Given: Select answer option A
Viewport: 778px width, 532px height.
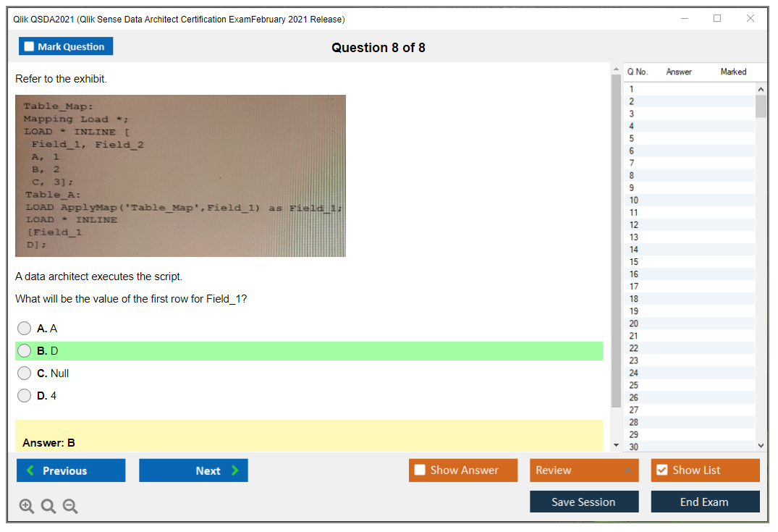Looking at the screenshot, I should pyautogui.click(x=25, y=329).
